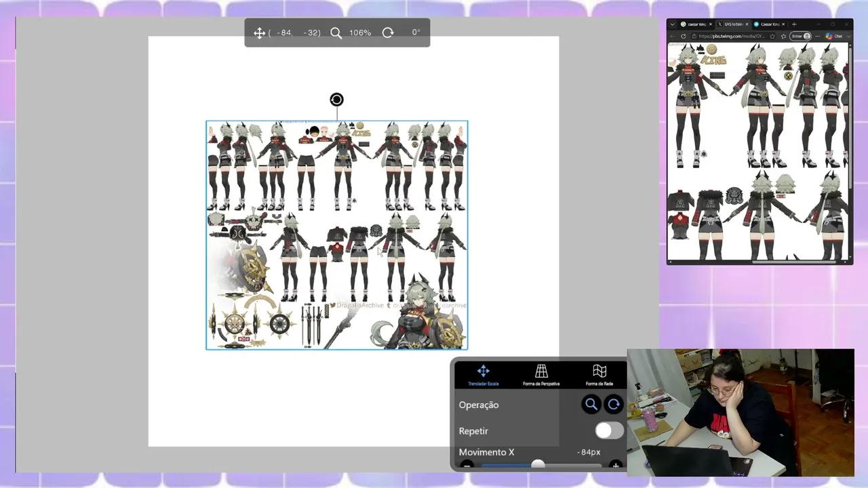Grab the rotation handle above the selected image
The height and width of the screenshot is (488, 868).
coord(336,100)
